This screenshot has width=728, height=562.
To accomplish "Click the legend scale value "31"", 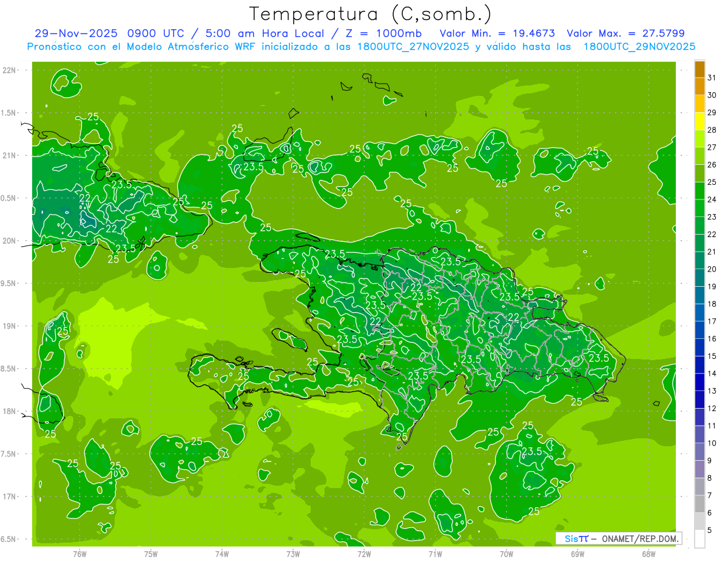I will [712, 78].
